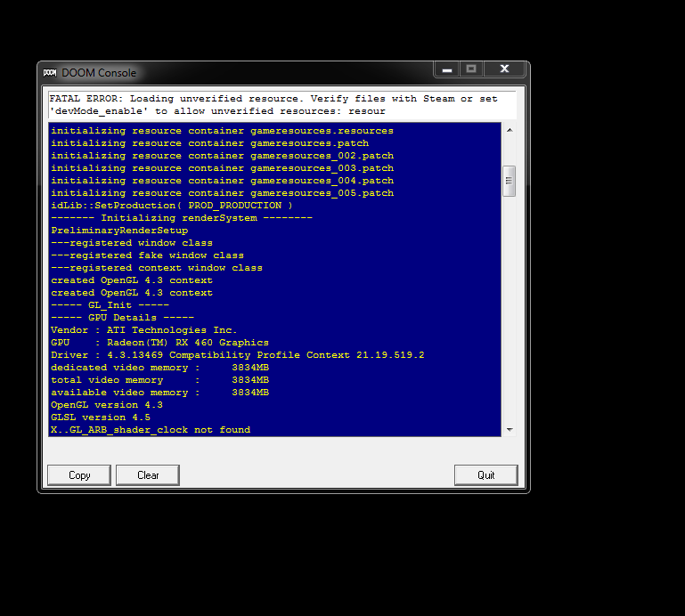Click the Copy button
Screen dimensions: 685x616
pos(79,475)
